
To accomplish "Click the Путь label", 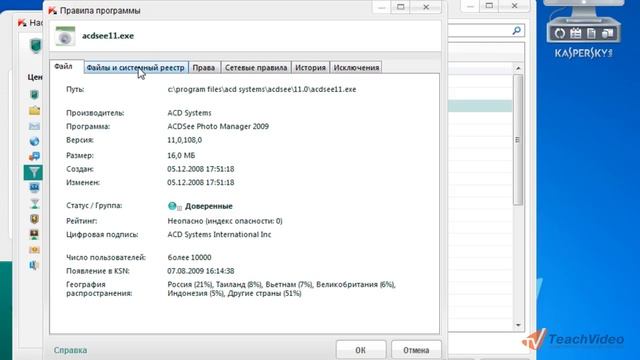I will 75,89.
